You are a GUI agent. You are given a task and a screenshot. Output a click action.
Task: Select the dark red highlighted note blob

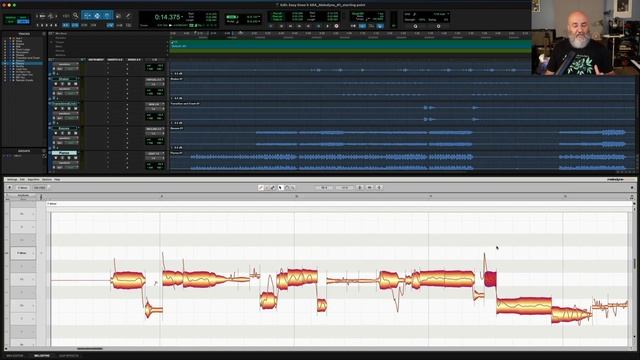coord(490,279)
